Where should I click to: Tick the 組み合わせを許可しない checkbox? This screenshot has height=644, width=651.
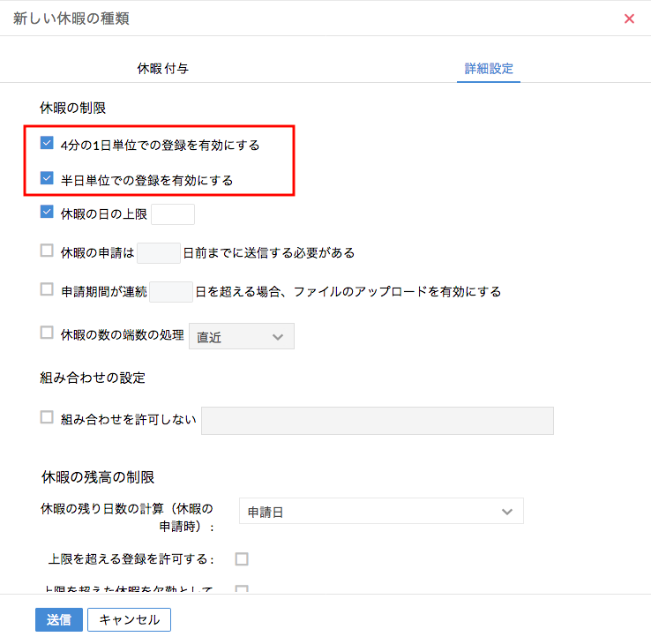point(48,419)
